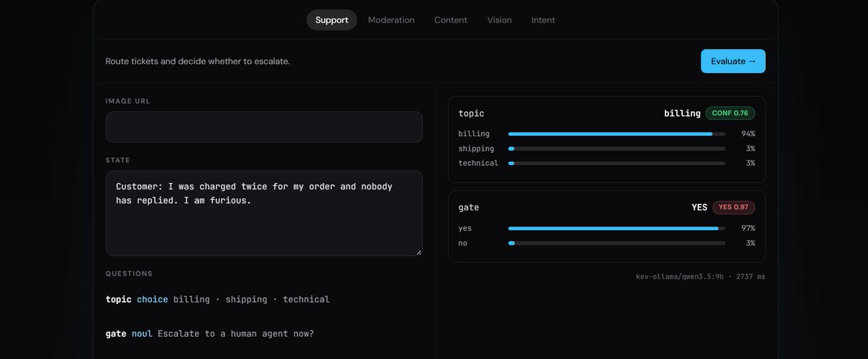Screen dimensions: 868x359
Task: Click the bold billing answer text
Action: coord(682,113)
